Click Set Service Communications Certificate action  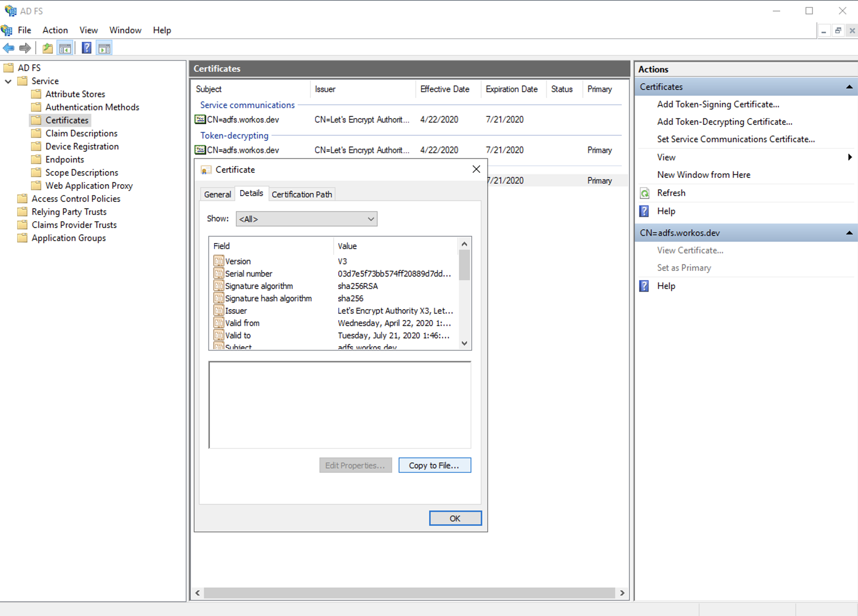(x=736, y=139)
